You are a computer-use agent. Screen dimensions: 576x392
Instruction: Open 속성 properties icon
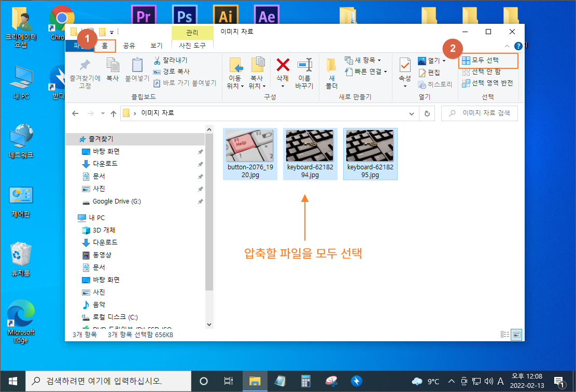(405, 65)
